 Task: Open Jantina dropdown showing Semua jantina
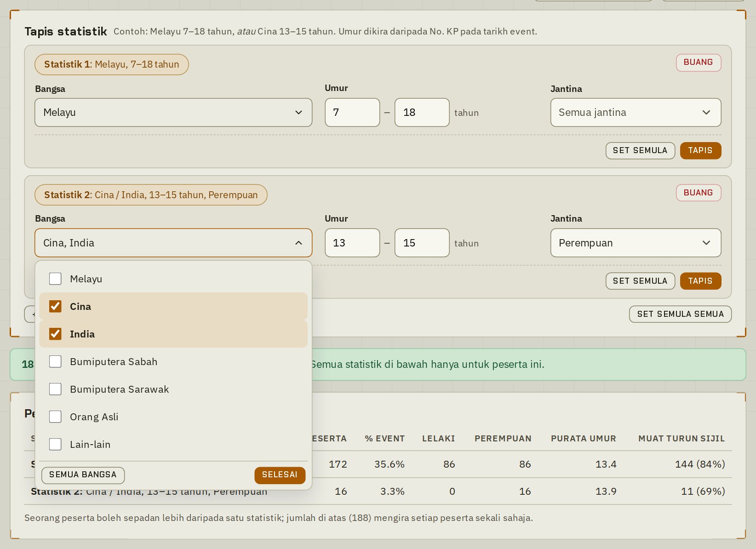click(x=636, y=112)
